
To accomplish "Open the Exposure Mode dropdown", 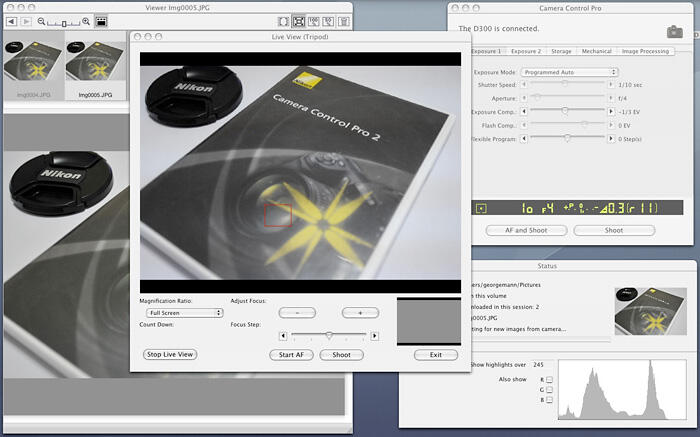I will 570,72.
